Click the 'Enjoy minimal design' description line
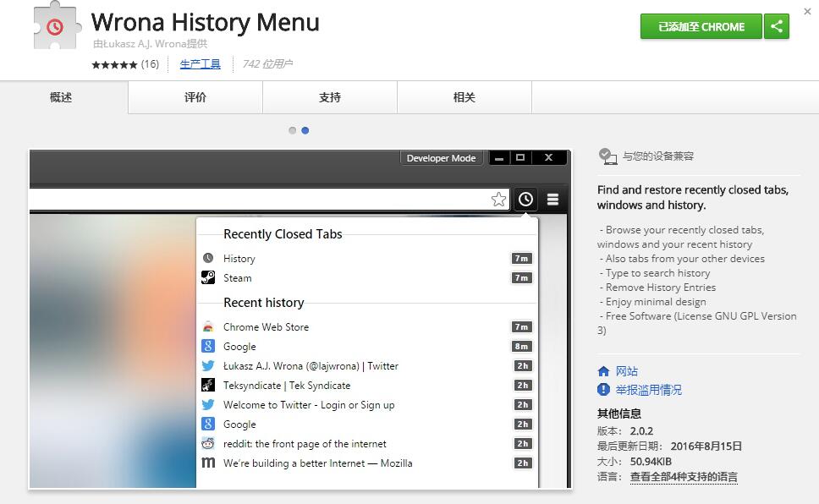 point(653,302)
